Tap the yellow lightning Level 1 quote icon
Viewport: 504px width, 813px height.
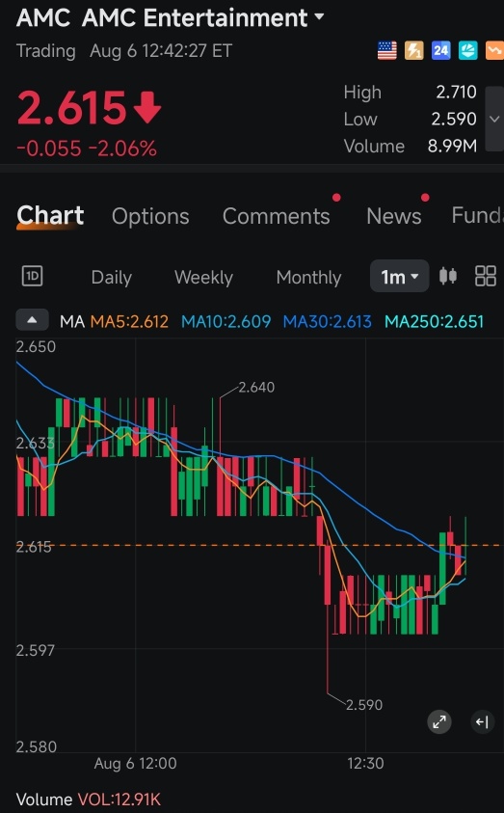click(413, 50)
